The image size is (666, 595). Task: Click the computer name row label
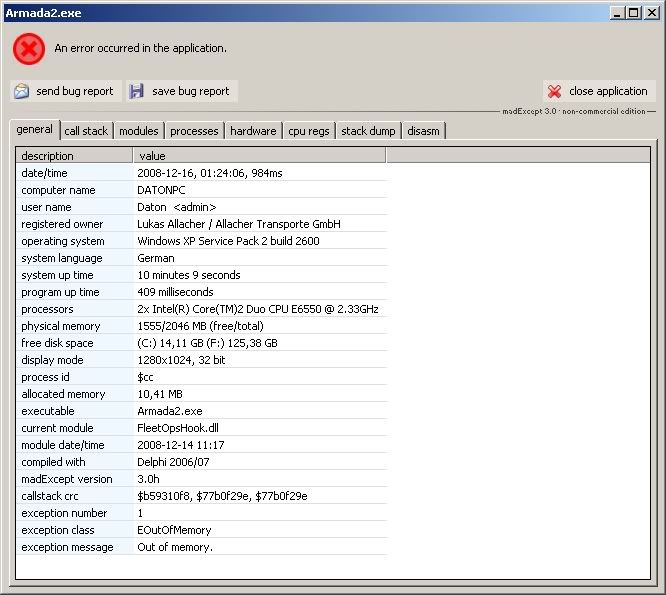[58, 190]
